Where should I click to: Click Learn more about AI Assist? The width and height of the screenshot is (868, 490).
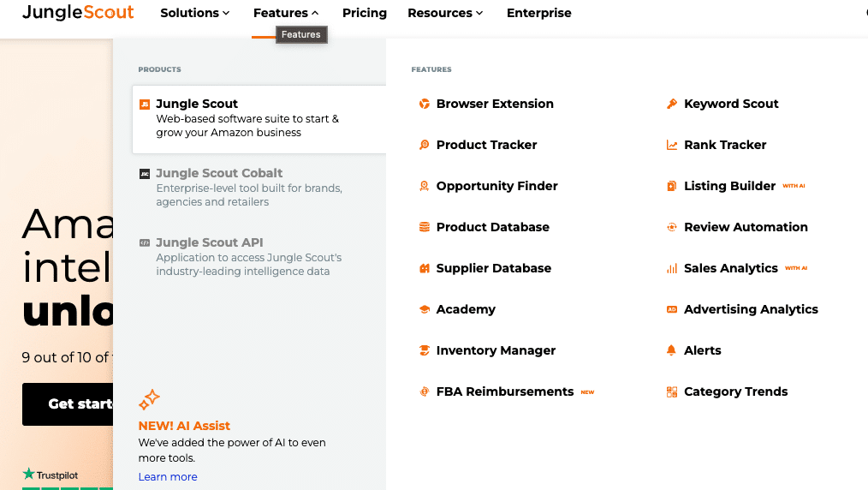(x=168, y=476)
